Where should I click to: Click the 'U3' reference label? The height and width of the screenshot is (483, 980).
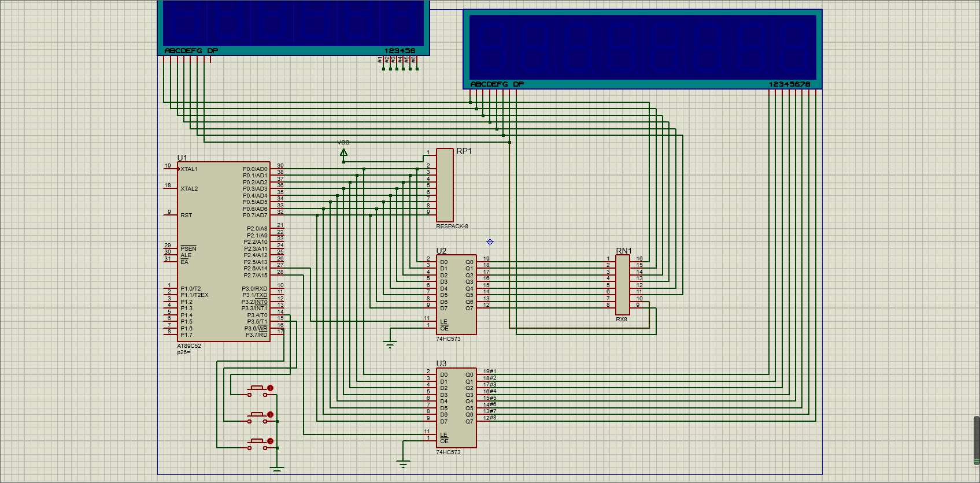pyautogui.click(x=441, y=363)
